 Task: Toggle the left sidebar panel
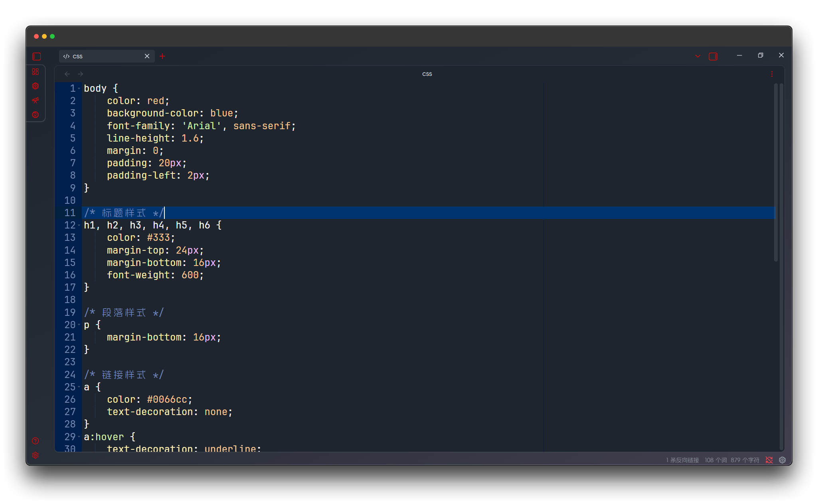[37, 57]
